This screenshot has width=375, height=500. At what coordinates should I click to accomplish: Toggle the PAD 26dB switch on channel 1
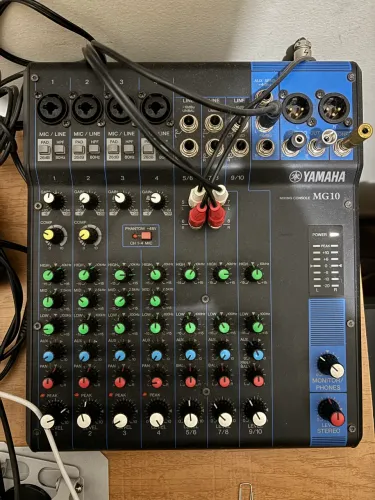44,148
